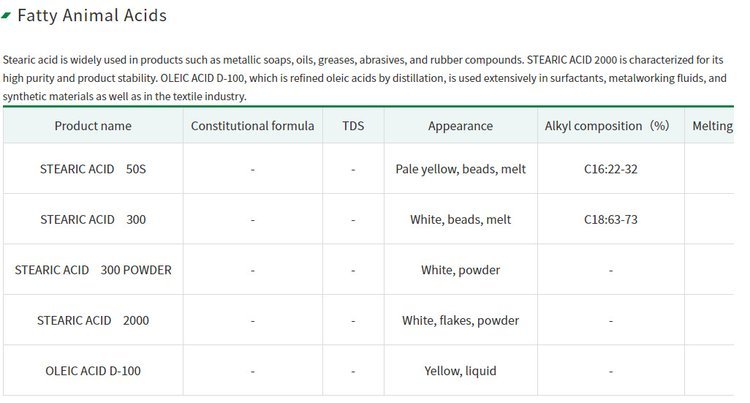Click the White, flakes, powder cell
This screenshot has width=750, height=403.
(x=460, y=320)
